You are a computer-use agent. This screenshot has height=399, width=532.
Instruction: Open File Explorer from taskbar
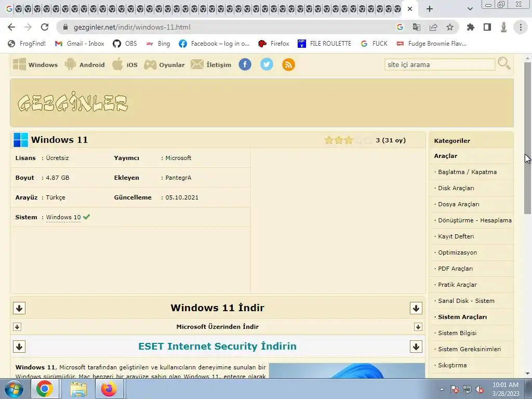coord(78,389)
